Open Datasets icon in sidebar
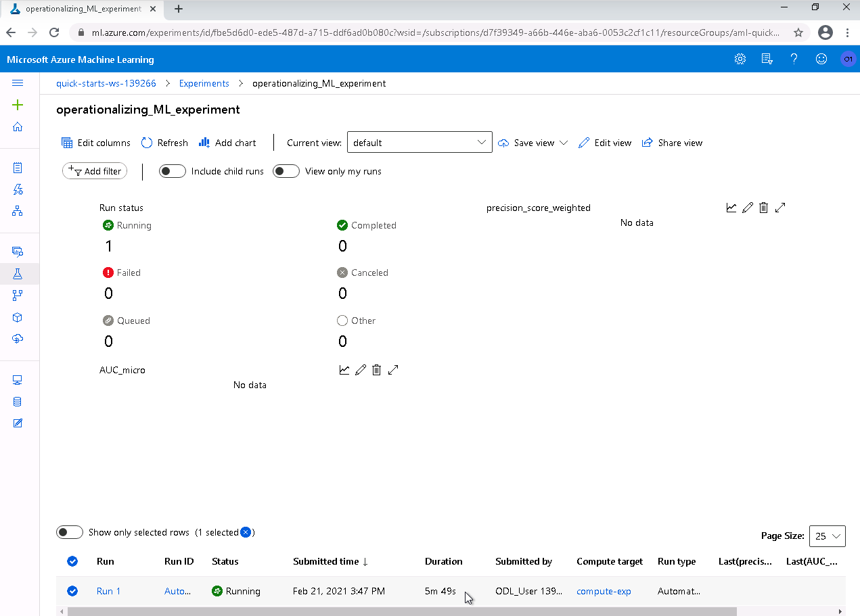This screenshot has height=616, width=860. point(18,252)
